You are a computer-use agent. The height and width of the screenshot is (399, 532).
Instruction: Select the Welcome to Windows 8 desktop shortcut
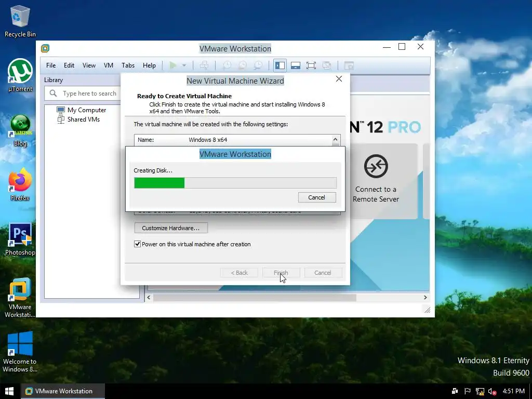tap(20, 352)
